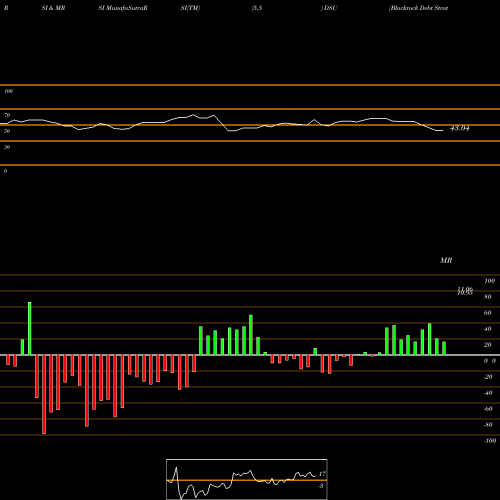The image size is (500, 500).
Task: Click the 43.04 RSI value label
Action: click(460, 128)
